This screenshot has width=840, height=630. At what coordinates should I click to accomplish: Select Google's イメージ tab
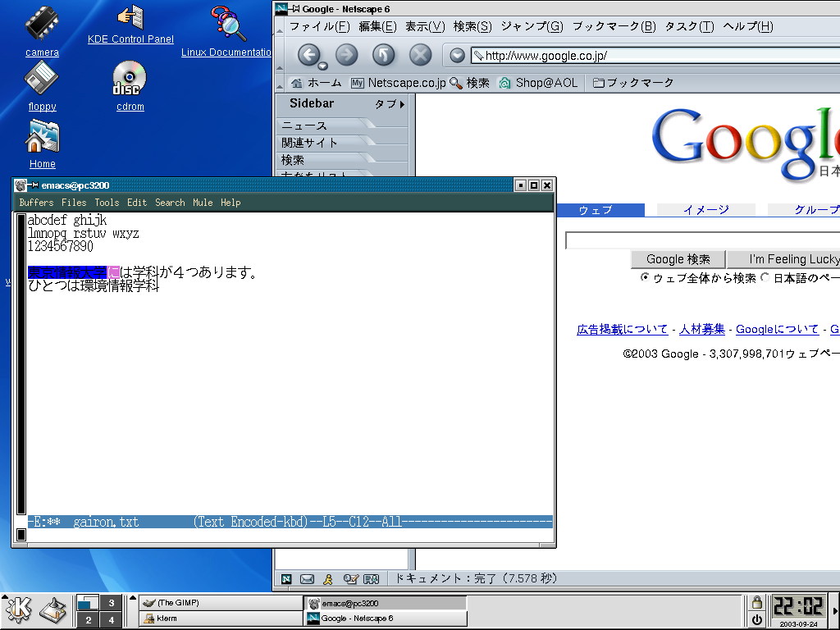[706, 210]
